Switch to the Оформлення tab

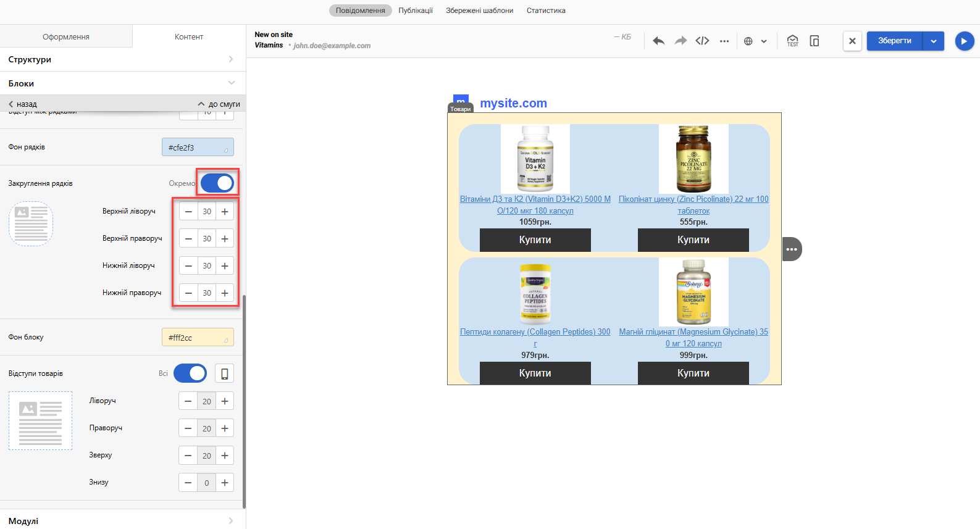click(x=66, y=36)
